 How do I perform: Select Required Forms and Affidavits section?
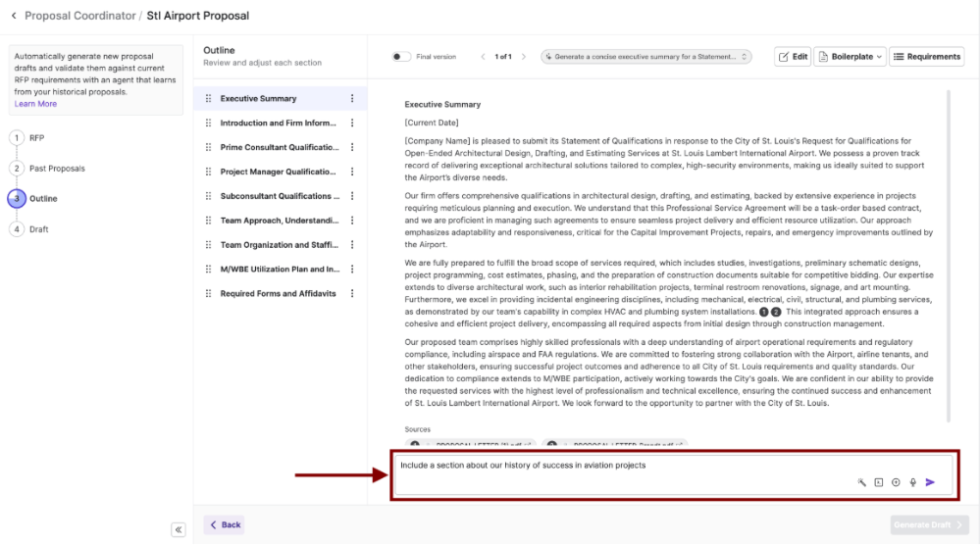[x=279, y=293]
